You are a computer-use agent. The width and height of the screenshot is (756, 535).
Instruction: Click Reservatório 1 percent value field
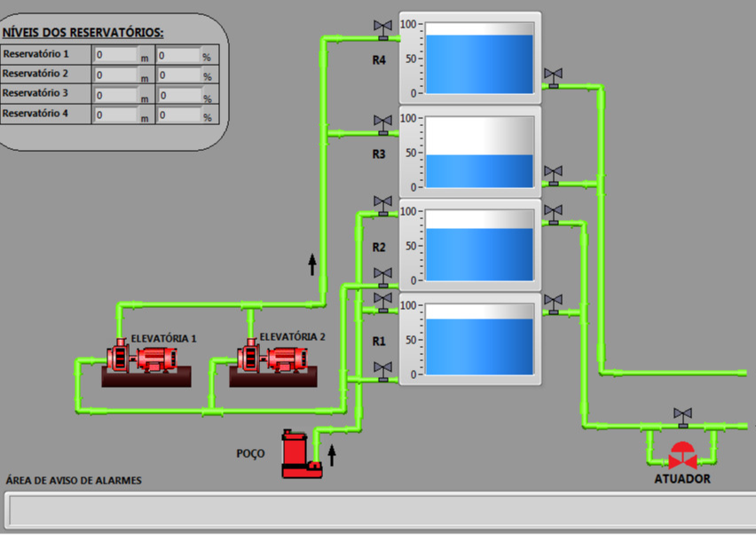tap(179, 55)
